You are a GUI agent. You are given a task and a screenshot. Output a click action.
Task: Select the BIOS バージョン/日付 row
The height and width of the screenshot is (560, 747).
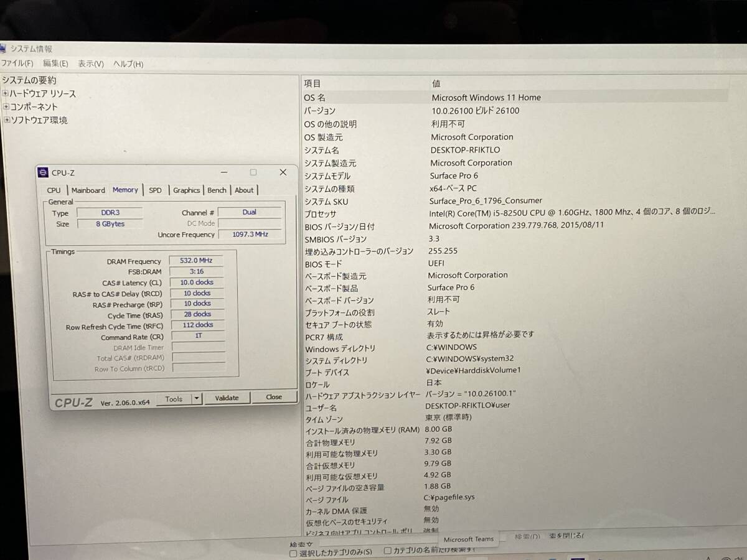(515, 227)
